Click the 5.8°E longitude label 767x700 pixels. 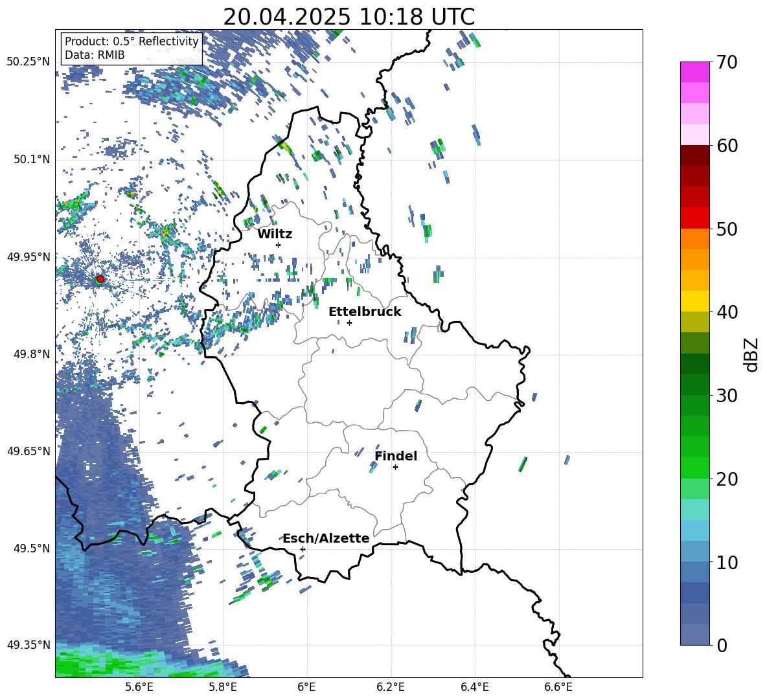tap(223, 687)
